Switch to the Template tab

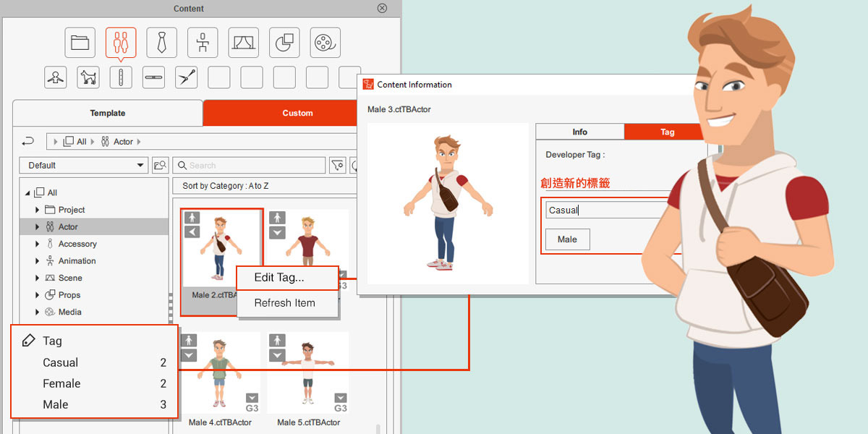(108, 114)
